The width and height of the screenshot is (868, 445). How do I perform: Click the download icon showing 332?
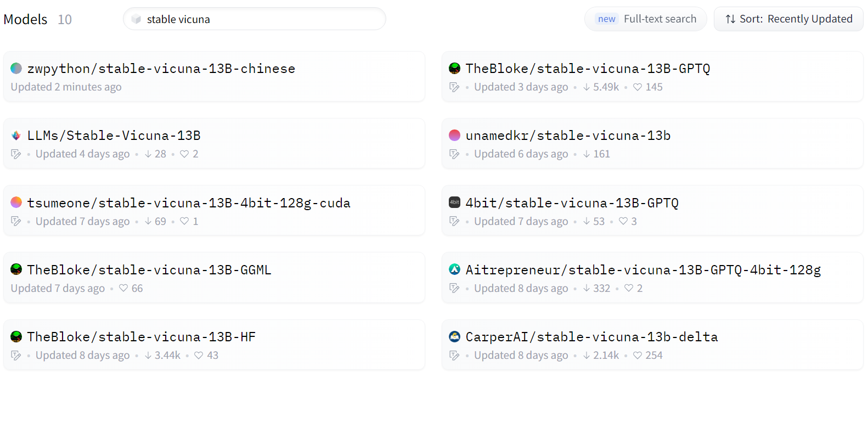point(587,288)
